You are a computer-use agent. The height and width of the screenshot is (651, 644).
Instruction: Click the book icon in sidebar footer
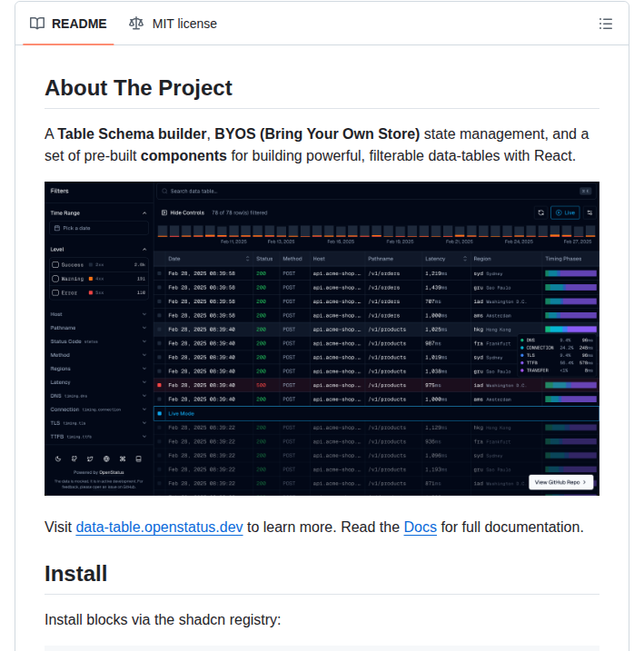coord(138,459)
